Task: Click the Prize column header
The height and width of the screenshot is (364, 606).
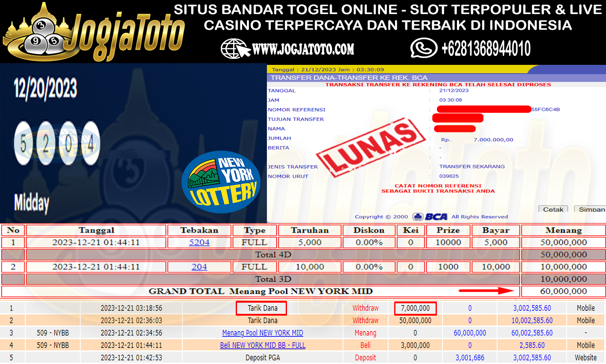Action: 448,230
